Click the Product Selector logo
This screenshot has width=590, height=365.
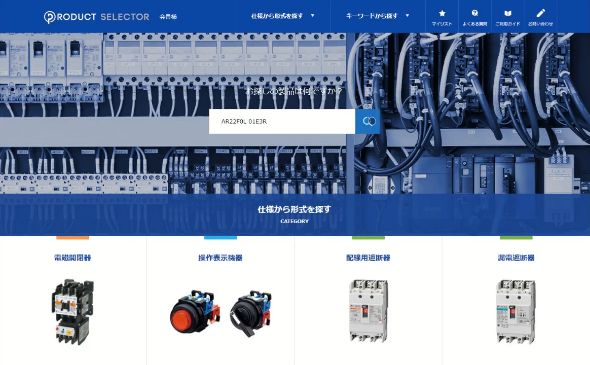(96, 17)
